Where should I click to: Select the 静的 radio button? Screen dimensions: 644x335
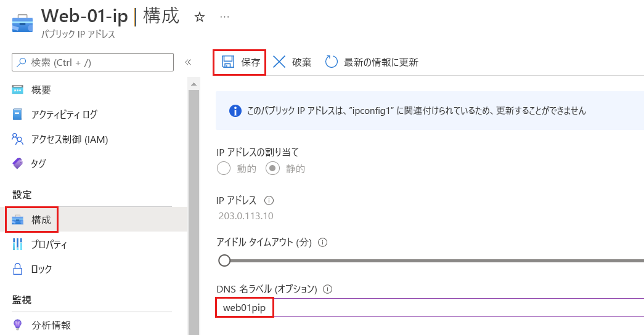point(273,168)
